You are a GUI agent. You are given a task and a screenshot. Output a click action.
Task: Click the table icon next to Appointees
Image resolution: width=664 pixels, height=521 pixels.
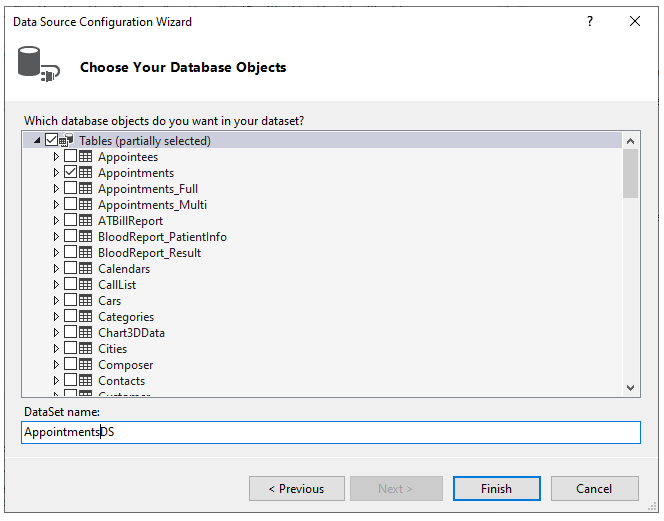(x=86, y=157)
